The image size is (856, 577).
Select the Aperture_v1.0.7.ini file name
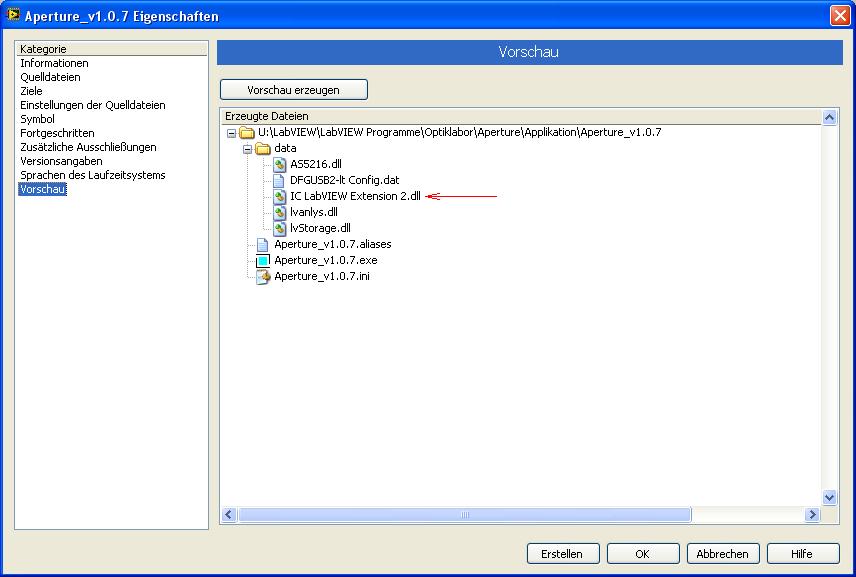coord(322,276)
